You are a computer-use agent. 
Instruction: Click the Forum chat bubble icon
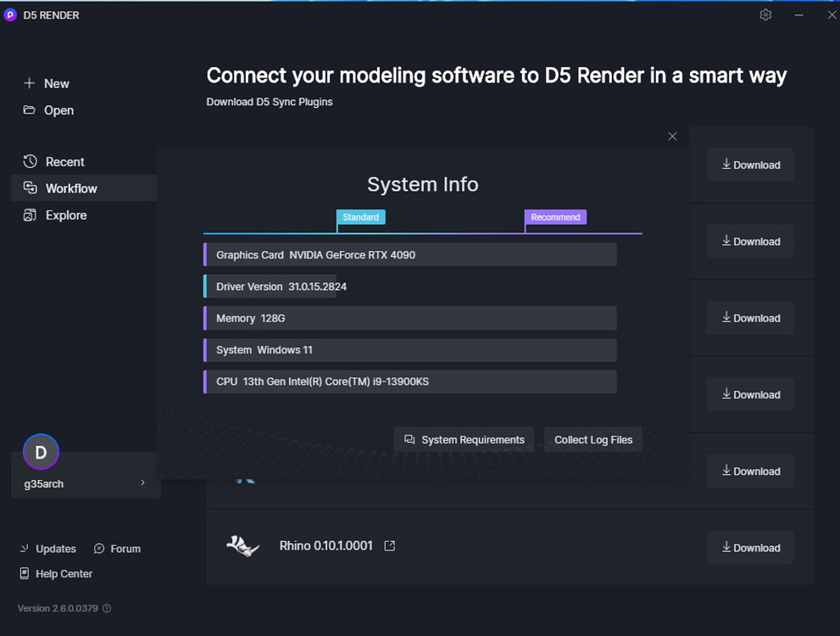tap(99, 548)
